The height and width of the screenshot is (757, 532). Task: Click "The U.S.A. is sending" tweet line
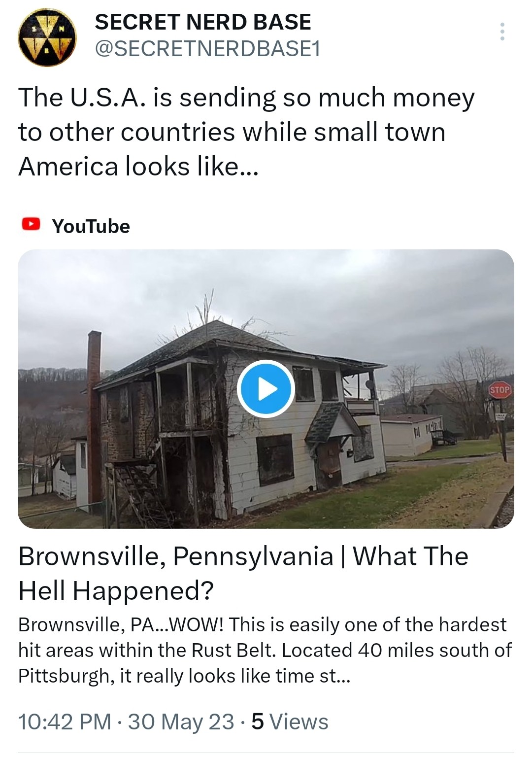[x=147, y=98]
